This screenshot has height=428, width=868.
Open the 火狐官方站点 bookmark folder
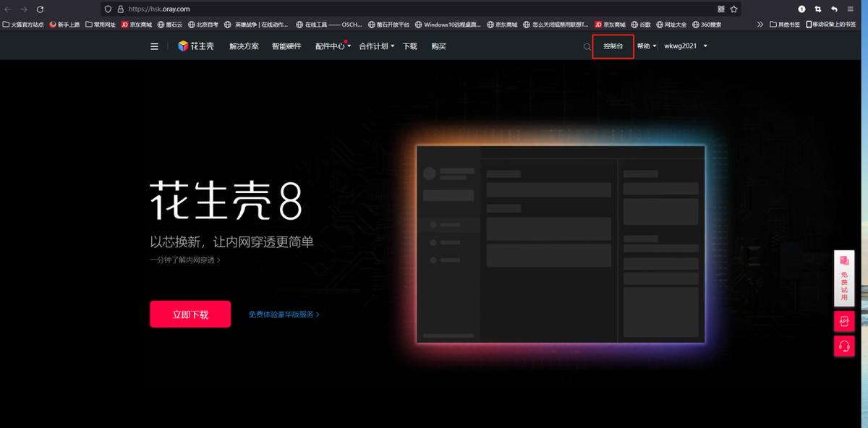click(23, 24)
